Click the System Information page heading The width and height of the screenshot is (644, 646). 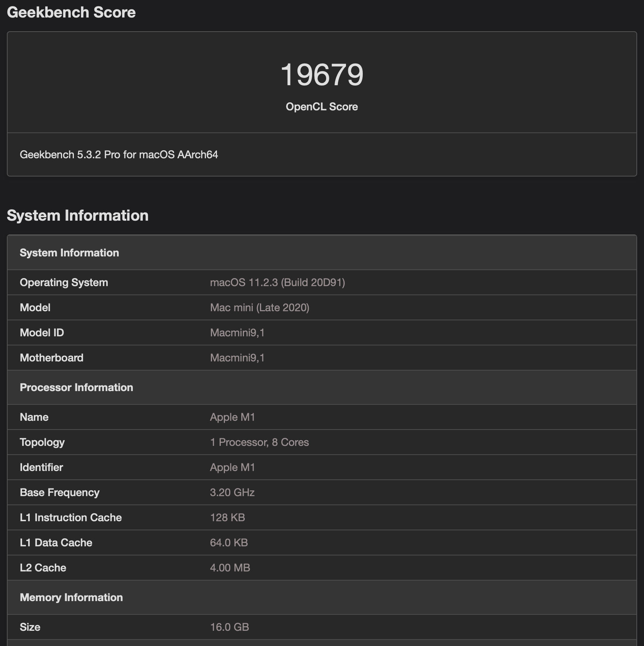coord(78,215)
